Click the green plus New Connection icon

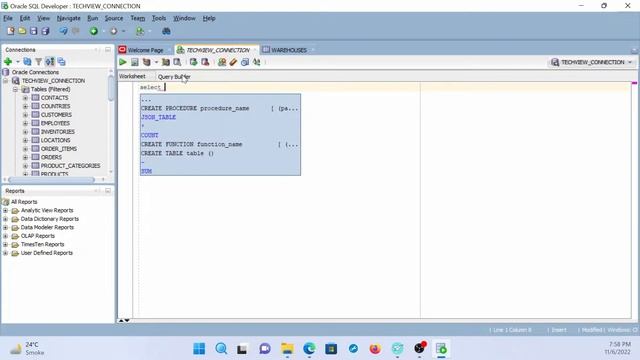click(8, 62)
